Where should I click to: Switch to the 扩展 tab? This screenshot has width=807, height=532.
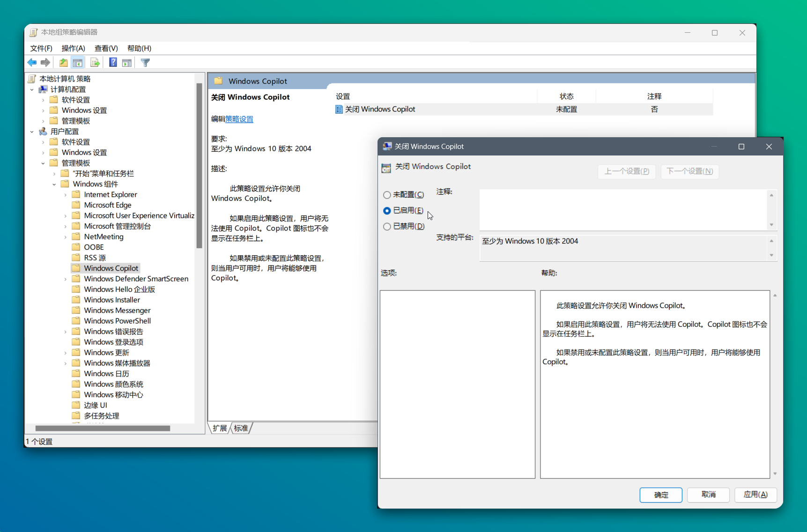[x=220, y=428]
